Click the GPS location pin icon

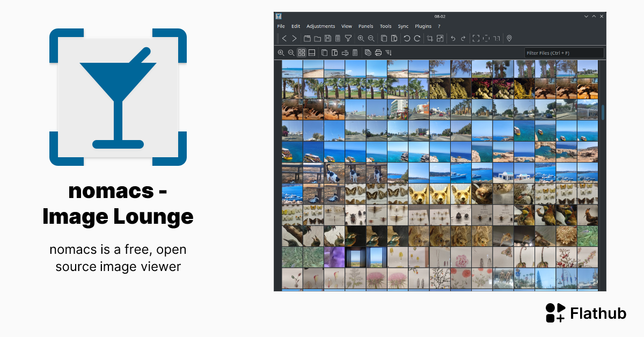point(509,38)
